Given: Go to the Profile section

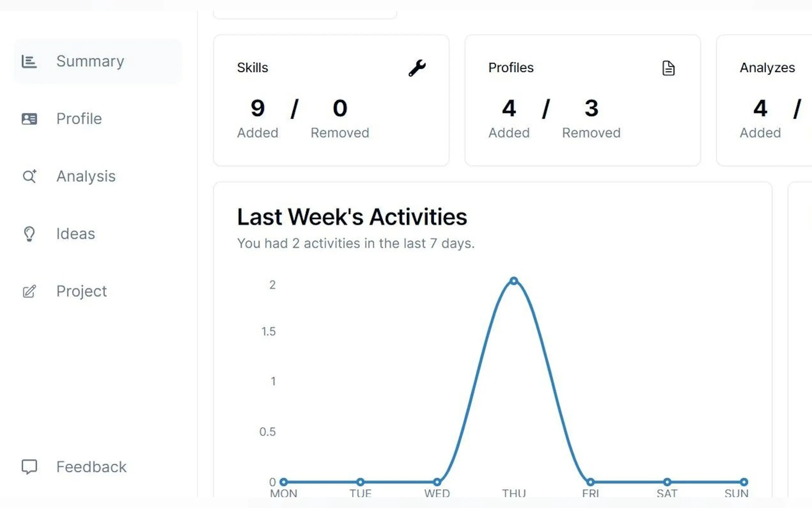Looking at the screenshot, I should click(79, 119).
